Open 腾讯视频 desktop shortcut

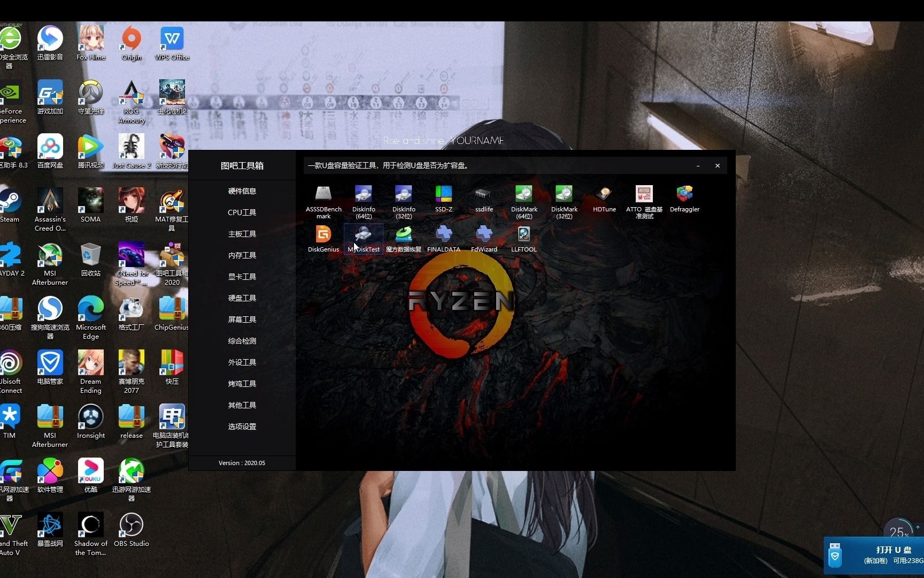[x=91, y=152]
